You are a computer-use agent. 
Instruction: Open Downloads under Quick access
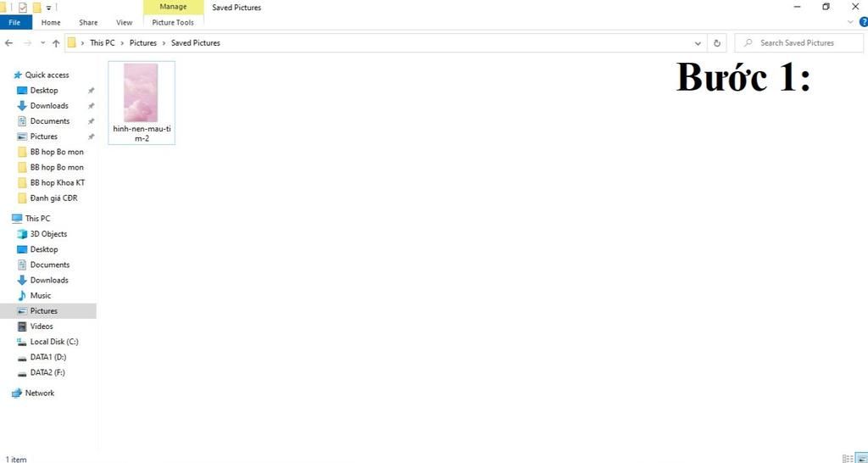49,106
